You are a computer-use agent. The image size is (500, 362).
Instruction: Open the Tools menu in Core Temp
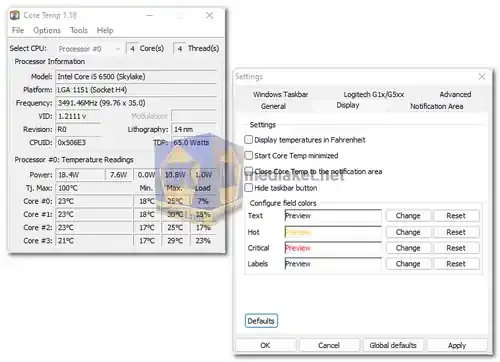click(x=79, y=30)
